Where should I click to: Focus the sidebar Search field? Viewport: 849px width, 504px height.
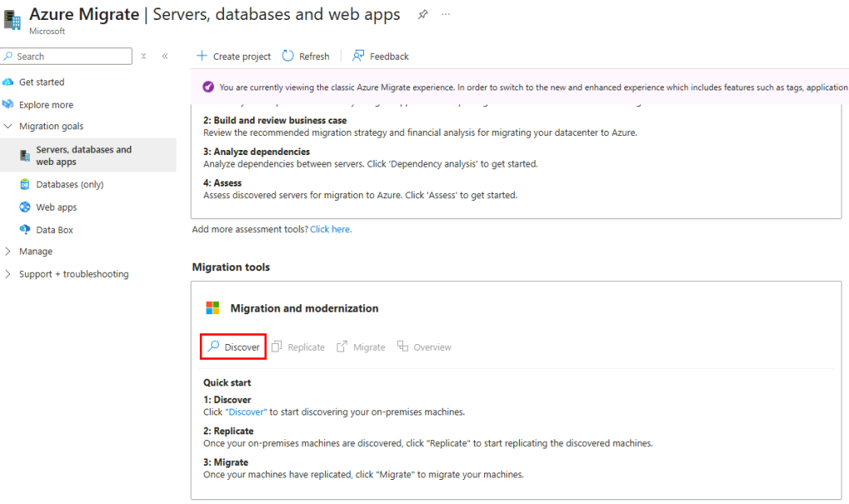(x=66, y=56)
